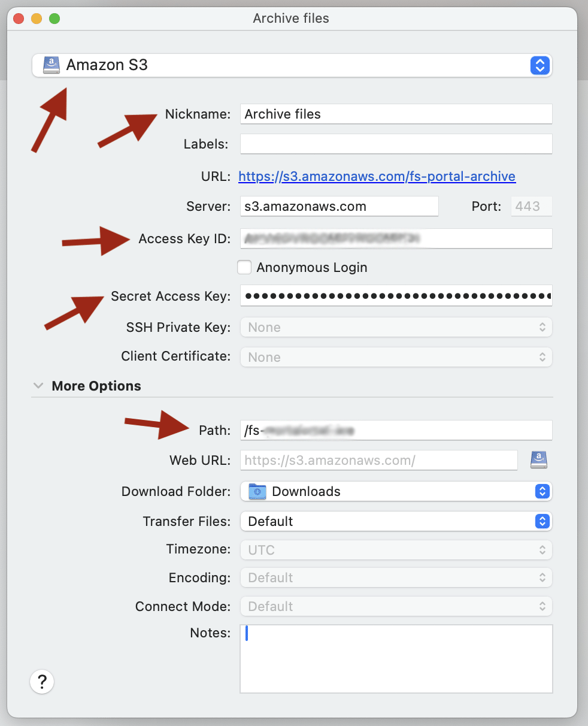
Task: Open the Amazon S3 protocol dropdown
Action: coord(539,65)
